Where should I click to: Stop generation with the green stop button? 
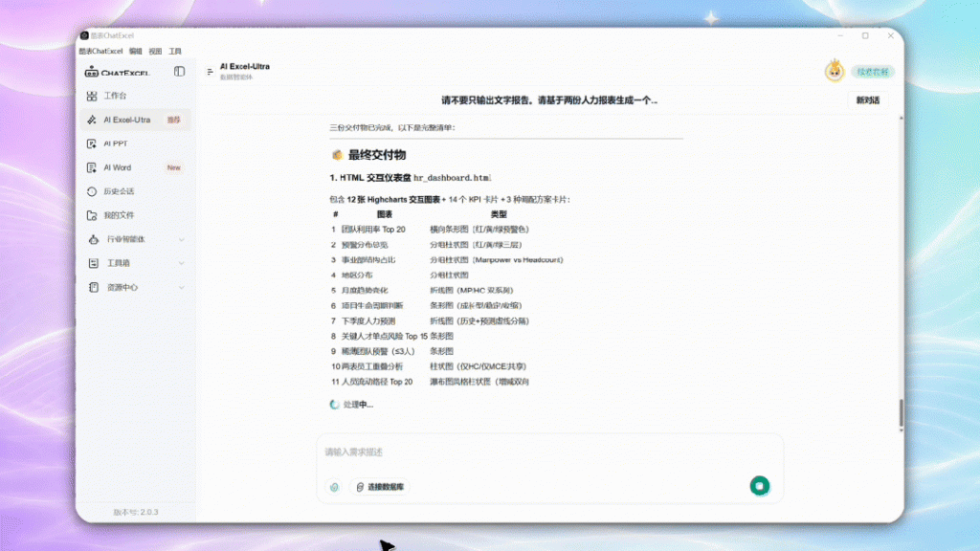760,486
